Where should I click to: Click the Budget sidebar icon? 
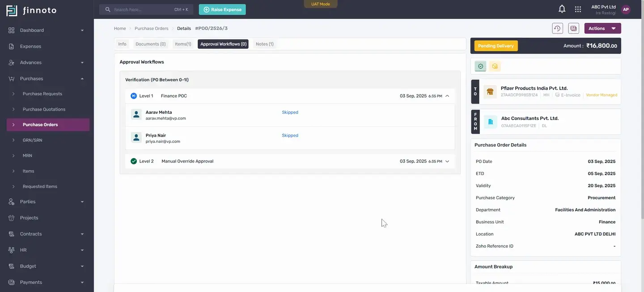click(x=12, y=266)
